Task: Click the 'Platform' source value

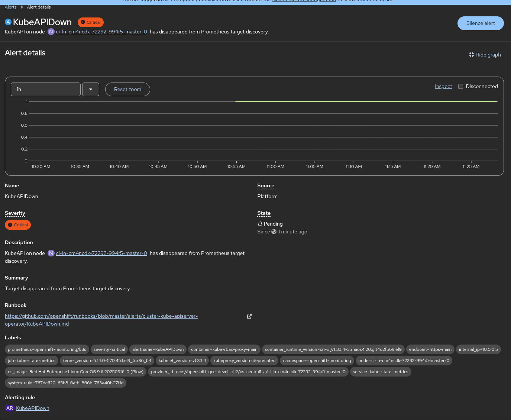Action: click(x=268, y=196)
